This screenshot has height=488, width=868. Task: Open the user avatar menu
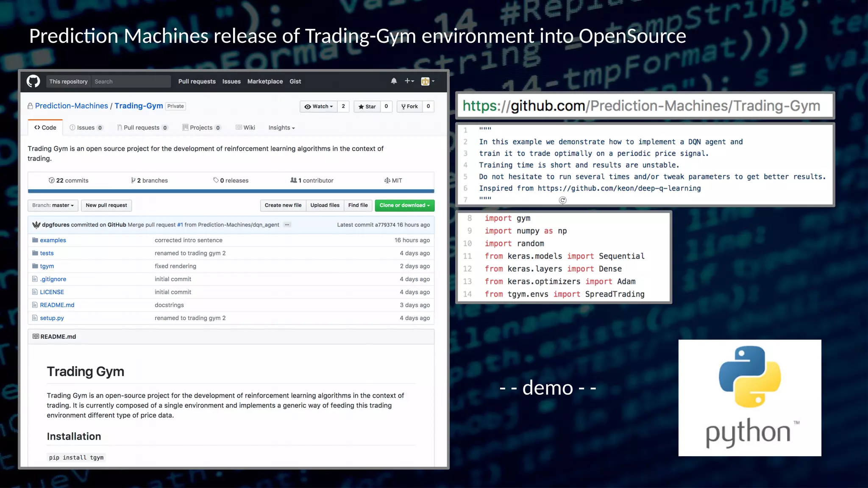point(428,81)
